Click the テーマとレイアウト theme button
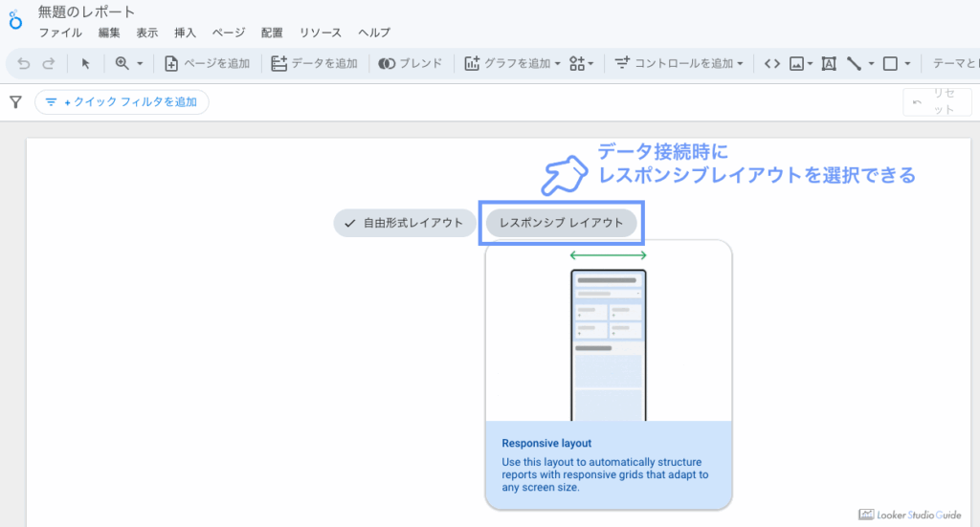The width and height of the screenshot is (980, 527). [x=955, y=64]
